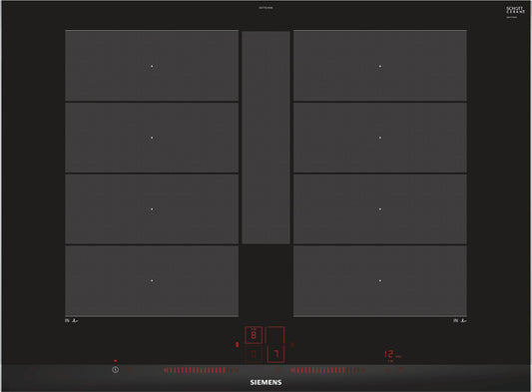Tap the SCHOTT CERAN logo in the corner
The image size is (532, 392).
tap(515, 11)
